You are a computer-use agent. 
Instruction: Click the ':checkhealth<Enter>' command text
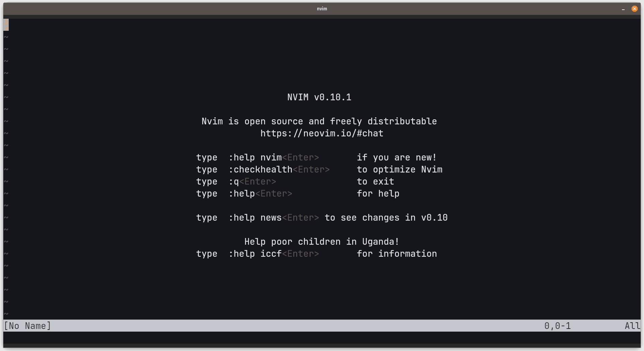pos(279,169)
